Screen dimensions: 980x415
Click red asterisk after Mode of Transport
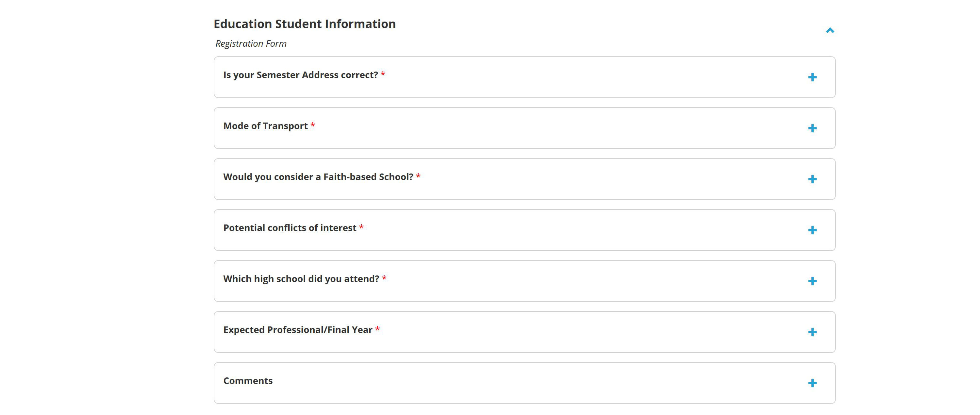coord(313,125)
